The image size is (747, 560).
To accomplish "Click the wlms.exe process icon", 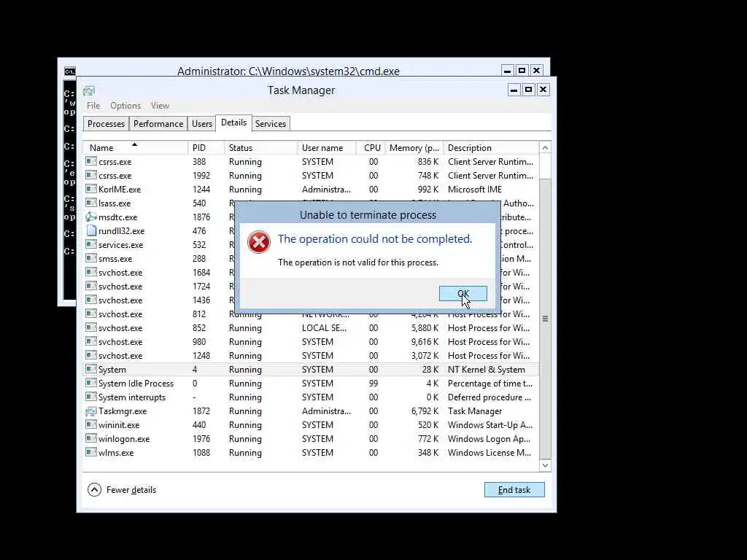I will pyautogui.click(x=91, y=452).
